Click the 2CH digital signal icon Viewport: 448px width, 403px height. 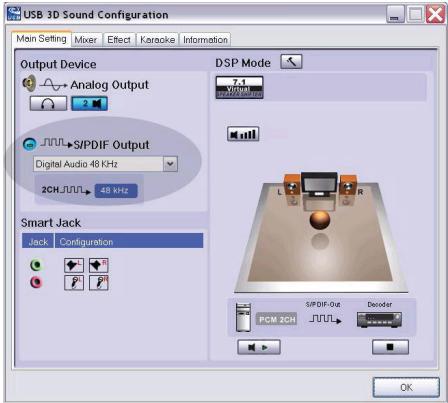[x=66, y=190]
